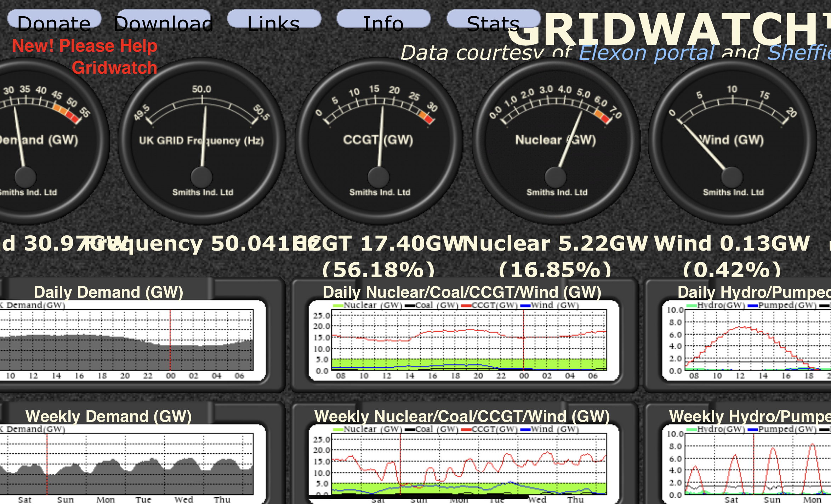The width and height of the screenshot is (831, 504).
Task: Click the Nuclear '(16.85%)' percentage
Action: tap(555, 270)
